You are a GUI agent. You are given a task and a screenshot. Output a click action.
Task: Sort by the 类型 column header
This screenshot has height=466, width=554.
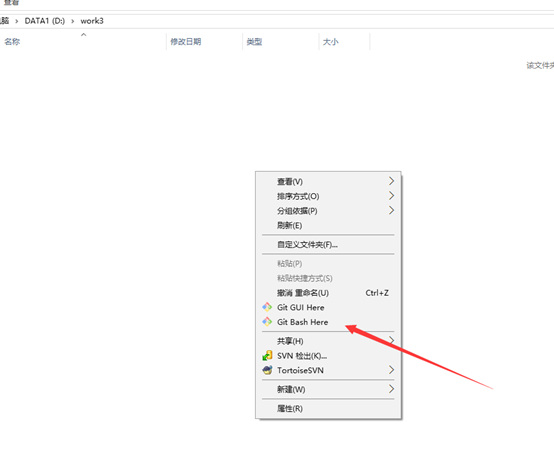coord(281,42)
